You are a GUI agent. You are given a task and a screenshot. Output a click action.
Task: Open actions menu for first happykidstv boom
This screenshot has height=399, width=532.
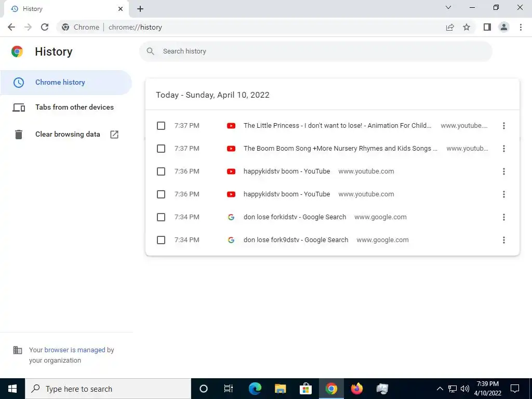pyautogui.click(x=504, y=171)
